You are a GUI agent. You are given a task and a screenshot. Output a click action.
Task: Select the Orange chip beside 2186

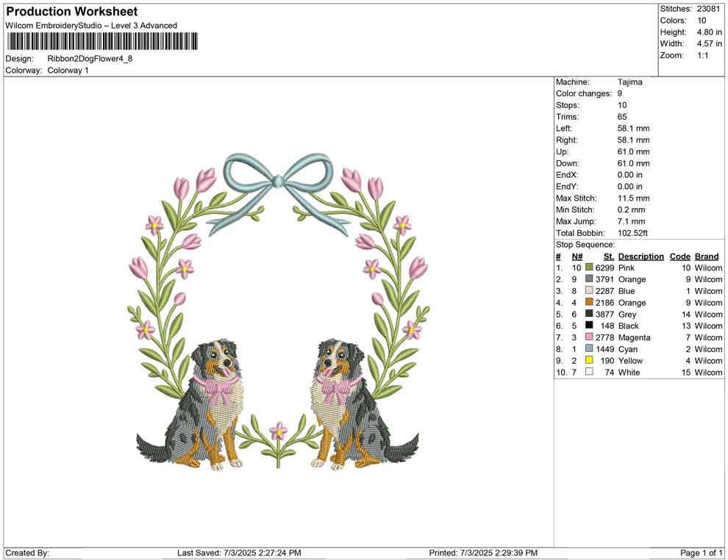(588, 302)
